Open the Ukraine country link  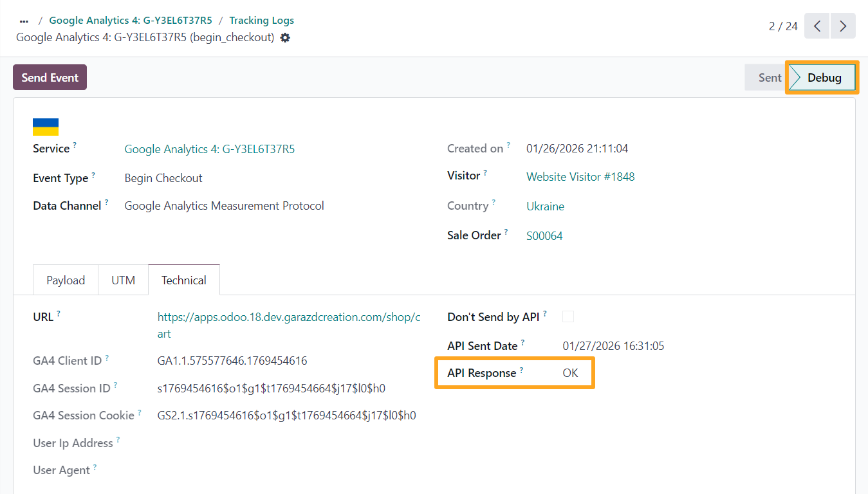click(545, 206)
